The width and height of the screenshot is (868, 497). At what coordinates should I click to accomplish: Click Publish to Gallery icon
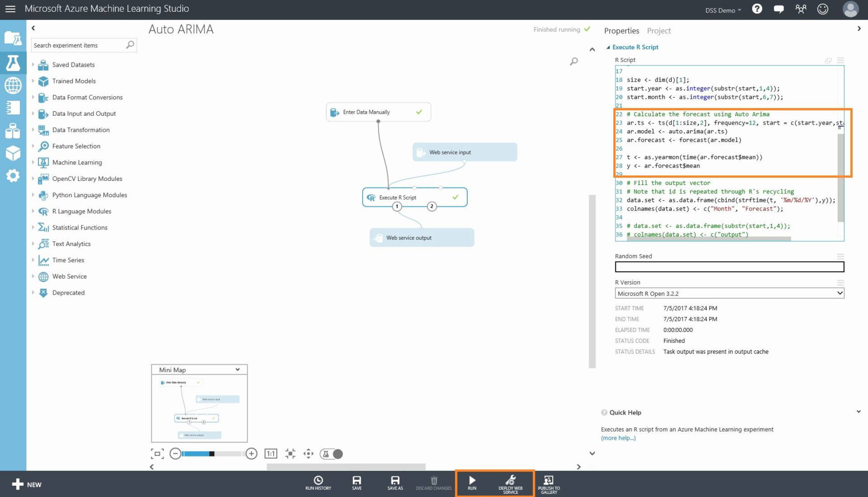point(548,481)
